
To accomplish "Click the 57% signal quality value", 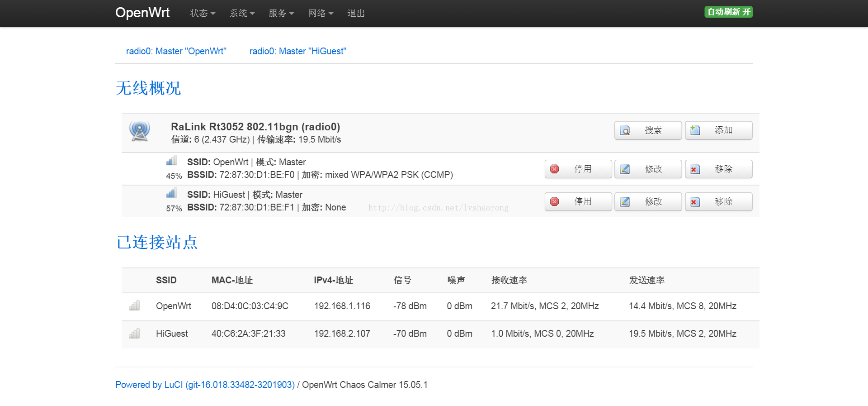I will [x=174, y=209].
